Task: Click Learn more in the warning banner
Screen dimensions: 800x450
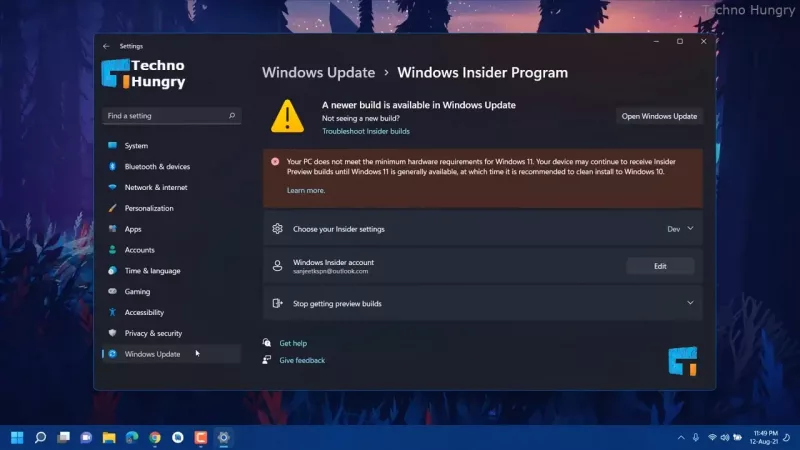Action: click(x=306, y=190)
